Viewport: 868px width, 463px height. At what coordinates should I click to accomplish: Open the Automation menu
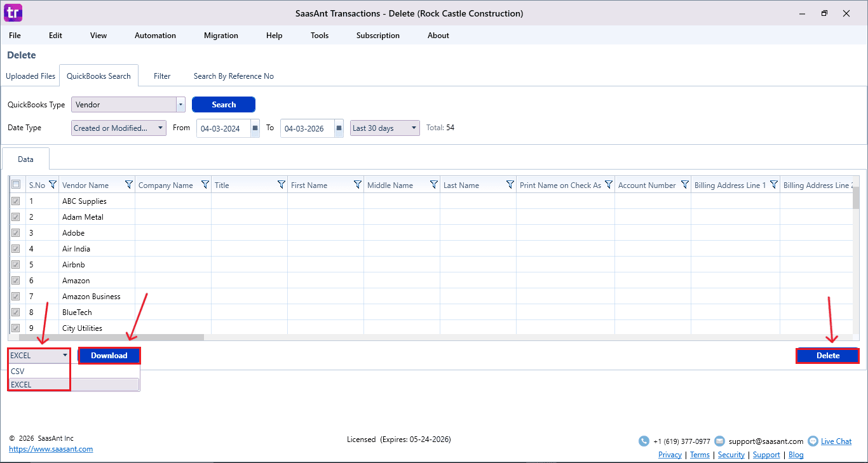pos(155,36)
